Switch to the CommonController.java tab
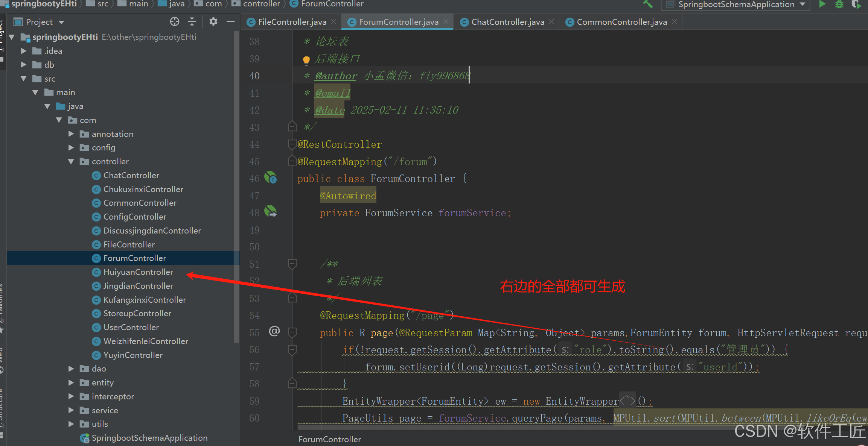868x446 pixels. 621,22
